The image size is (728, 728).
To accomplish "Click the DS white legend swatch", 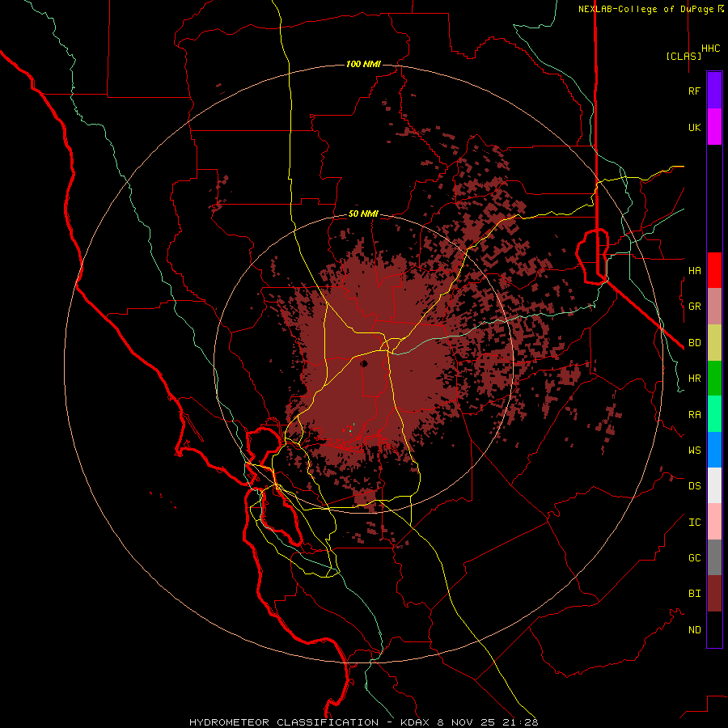I will (x=714, y=485).
